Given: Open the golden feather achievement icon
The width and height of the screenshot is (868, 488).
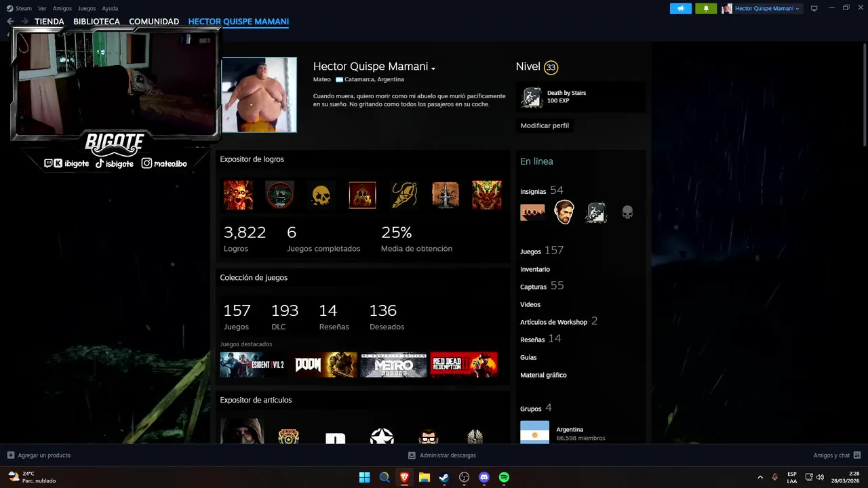Looking at the screenshot, I should point(404,195).
